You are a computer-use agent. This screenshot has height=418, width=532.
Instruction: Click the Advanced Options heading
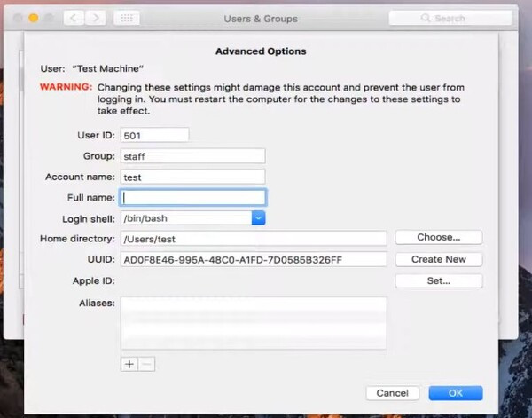(x=261, y=51)
